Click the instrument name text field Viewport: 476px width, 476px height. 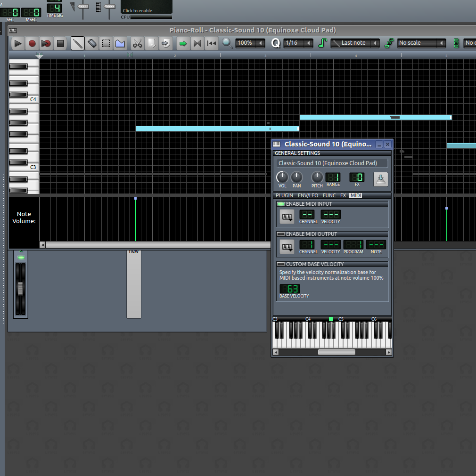coord(332,163)
